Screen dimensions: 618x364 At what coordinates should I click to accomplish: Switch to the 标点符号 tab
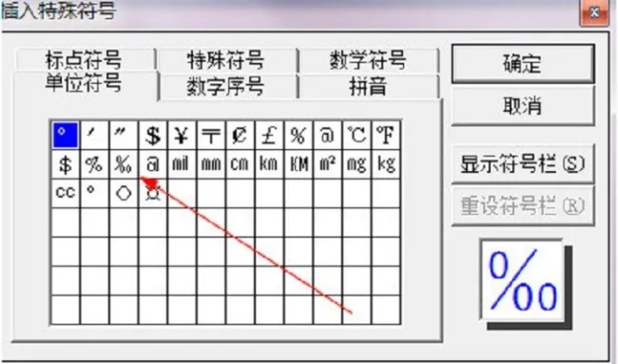(x=84, y=60)
